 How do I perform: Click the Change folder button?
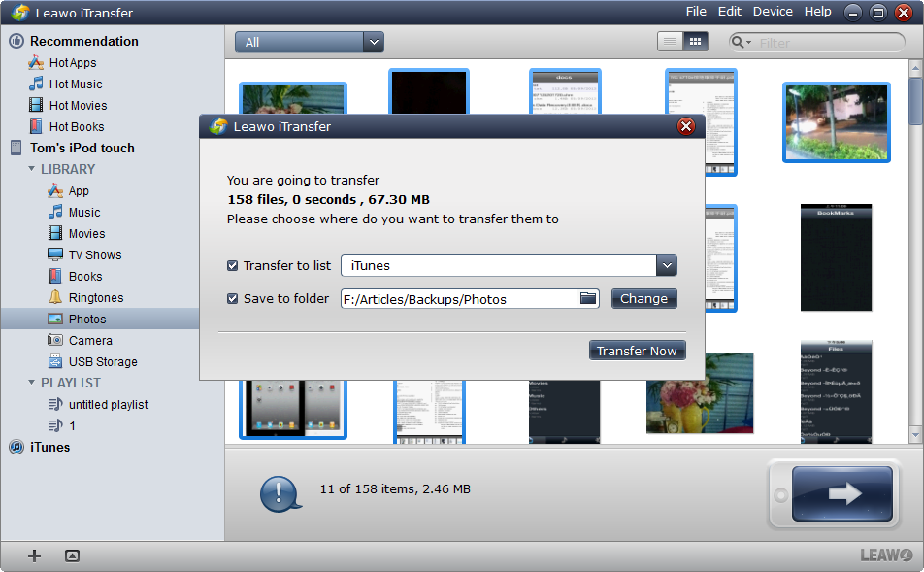(x=643, y=298)
